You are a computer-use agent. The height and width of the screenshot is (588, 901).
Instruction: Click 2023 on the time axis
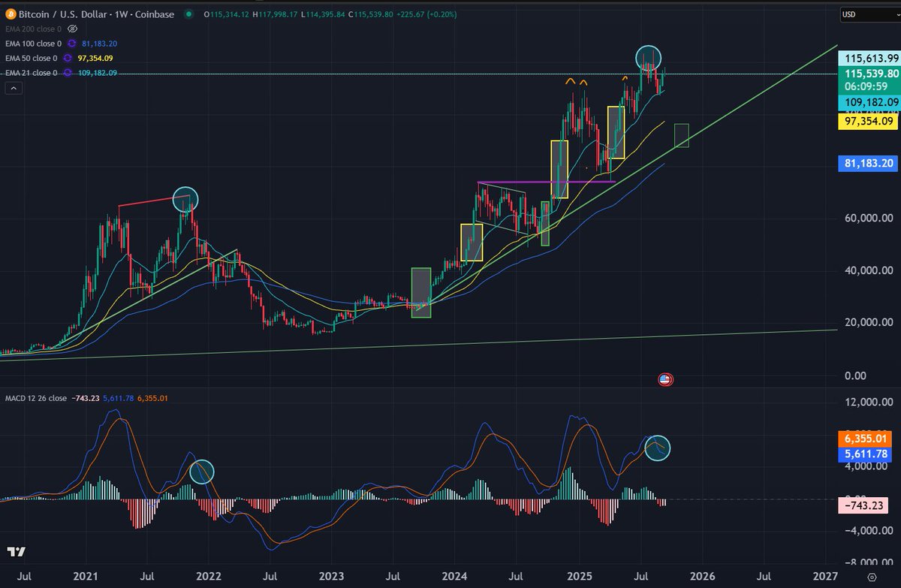331,577
